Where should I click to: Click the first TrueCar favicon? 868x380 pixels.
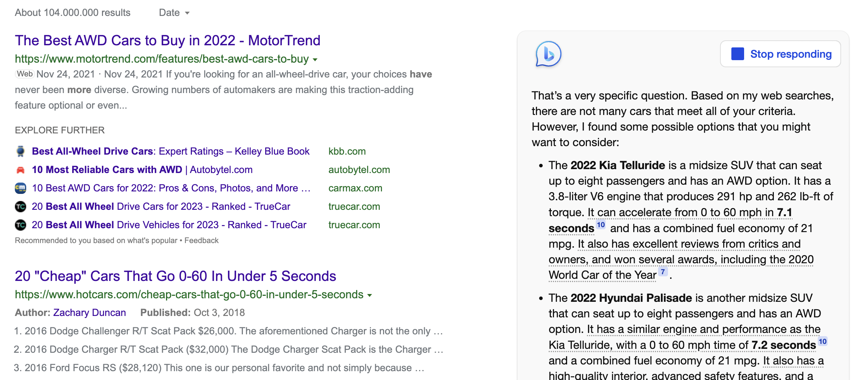pyautogui.click(x=21, y=207)
